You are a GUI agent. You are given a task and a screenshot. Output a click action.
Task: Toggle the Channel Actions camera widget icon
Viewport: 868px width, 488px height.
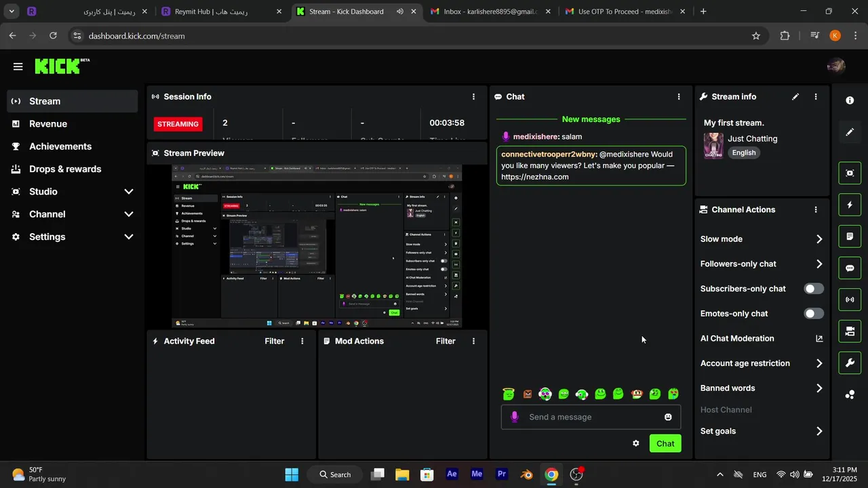click(850, 331)
